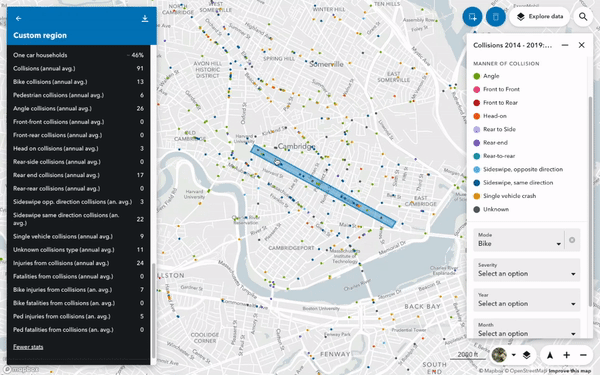Select the Injuries from collisions (annual avg.) row
The height and width of the screenshot is (375, 600).
pyautogui.click(x=78, y=263)
